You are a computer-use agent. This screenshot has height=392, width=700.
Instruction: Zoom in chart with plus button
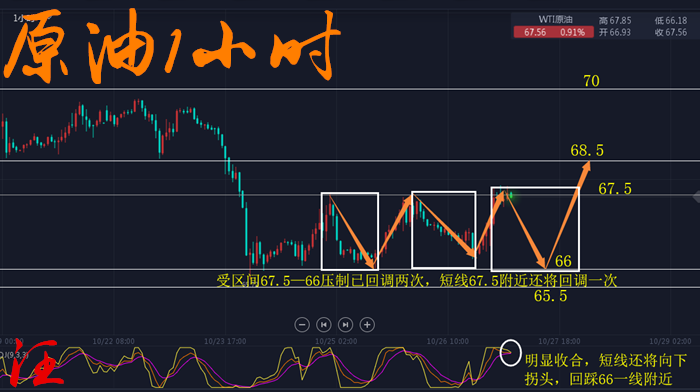click(367, 325)
